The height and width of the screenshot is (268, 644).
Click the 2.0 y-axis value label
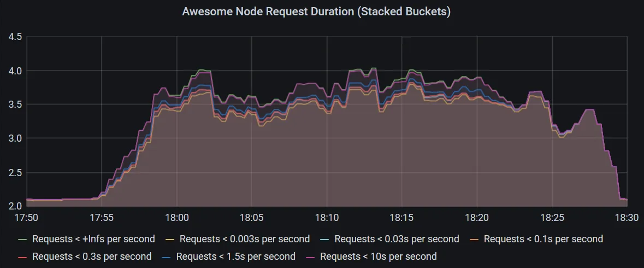[x=15, y=206]
